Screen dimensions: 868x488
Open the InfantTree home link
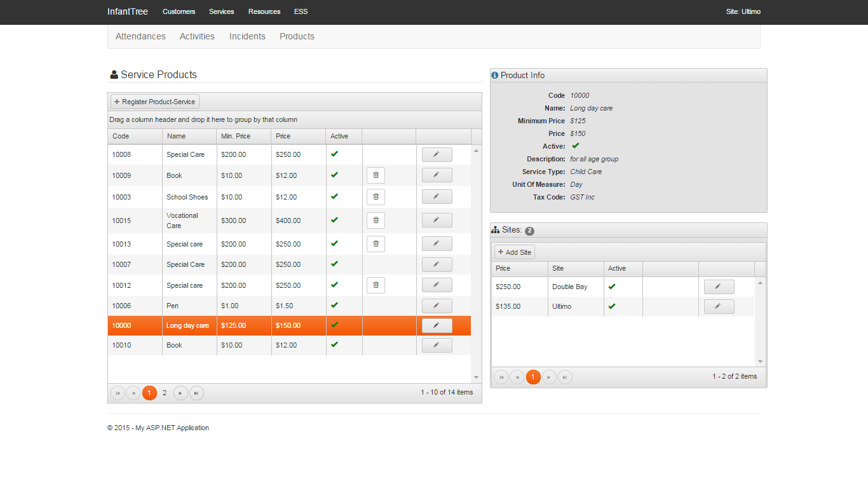click(x=128, y=11)
